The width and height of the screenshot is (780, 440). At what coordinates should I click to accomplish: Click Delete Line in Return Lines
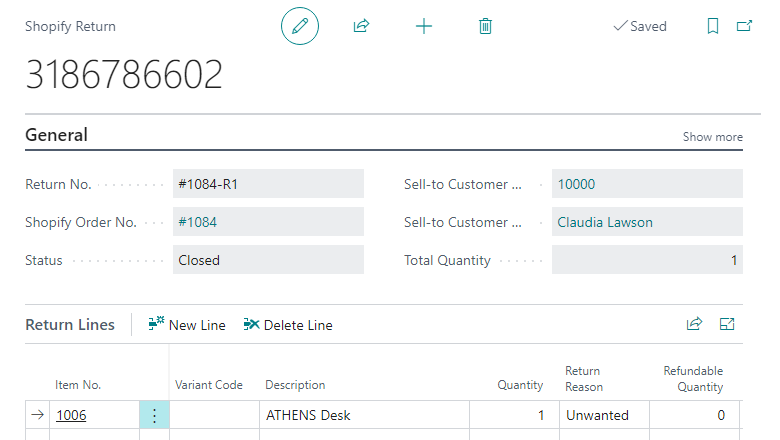click(x=288, y=325)
